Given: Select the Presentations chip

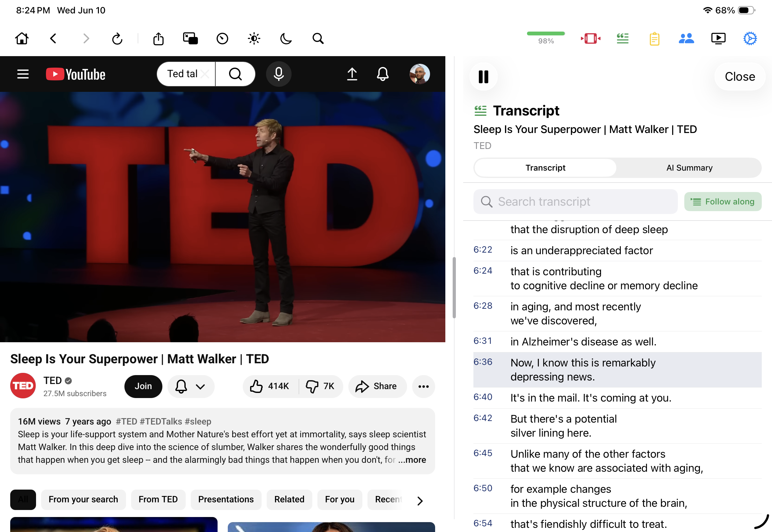Looking at the screenshot, I should (x=226, y=499).
